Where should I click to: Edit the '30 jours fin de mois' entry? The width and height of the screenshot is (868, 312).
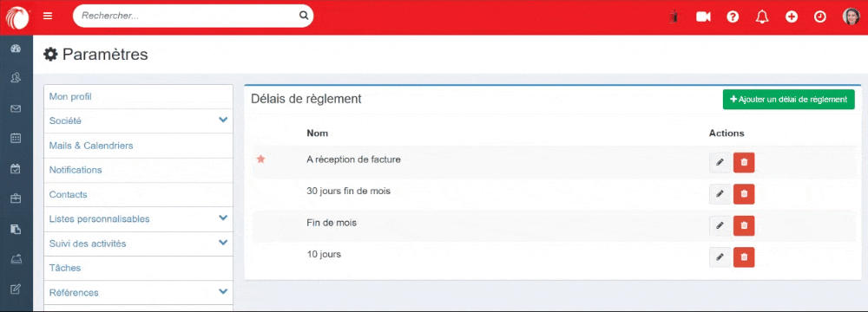point(720,194)
